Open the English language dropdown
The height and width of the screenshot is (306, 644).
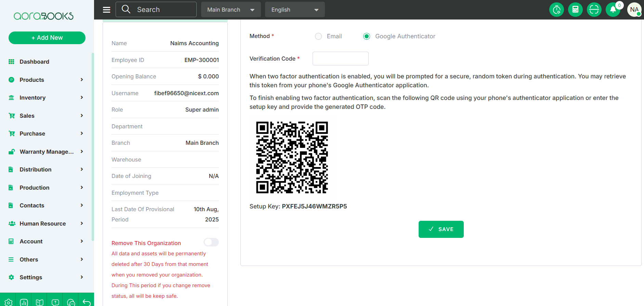pyautogui.click(x=295, y=10)
